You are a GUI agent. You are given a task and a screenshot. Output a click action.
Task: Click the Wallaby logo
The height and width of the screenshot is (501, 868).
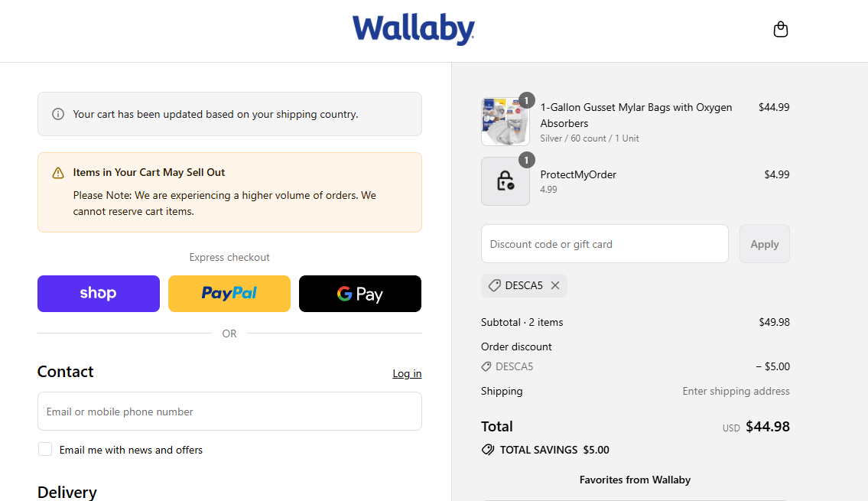pyautogui.click(x=413, y=29)
